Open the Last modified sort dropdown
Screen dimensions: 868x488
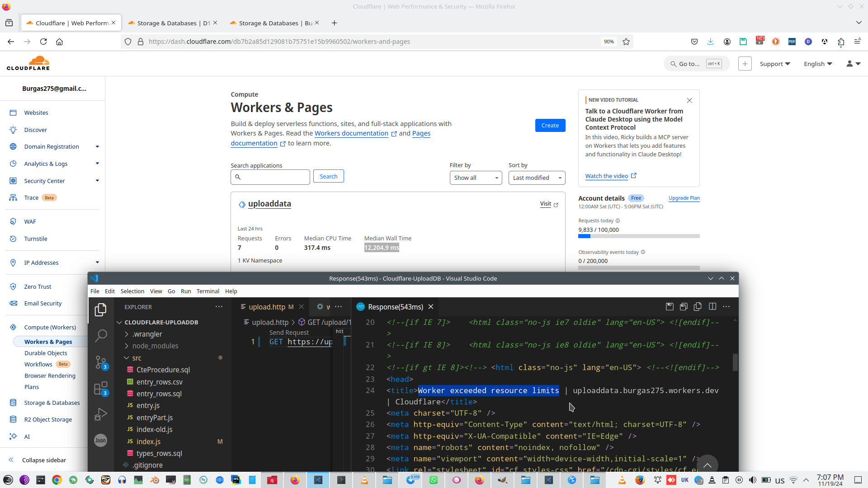[537, 178]
